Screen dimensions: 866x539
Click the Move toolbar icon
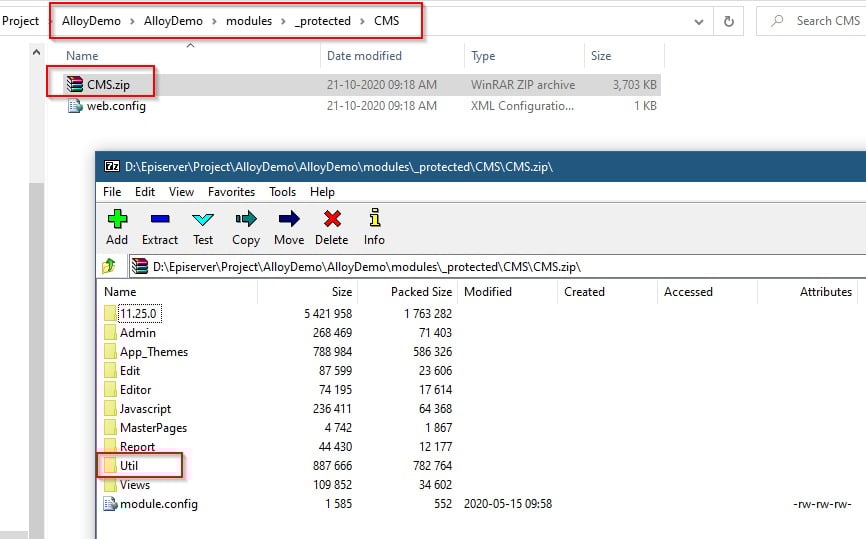click(289, 226)
